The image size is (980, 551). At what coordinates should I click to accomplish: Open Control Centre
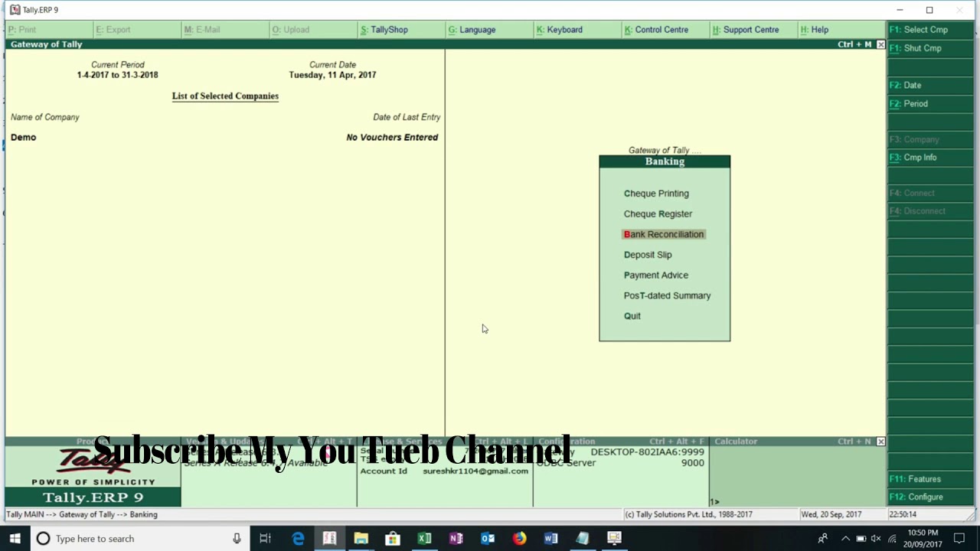point(656,30)
